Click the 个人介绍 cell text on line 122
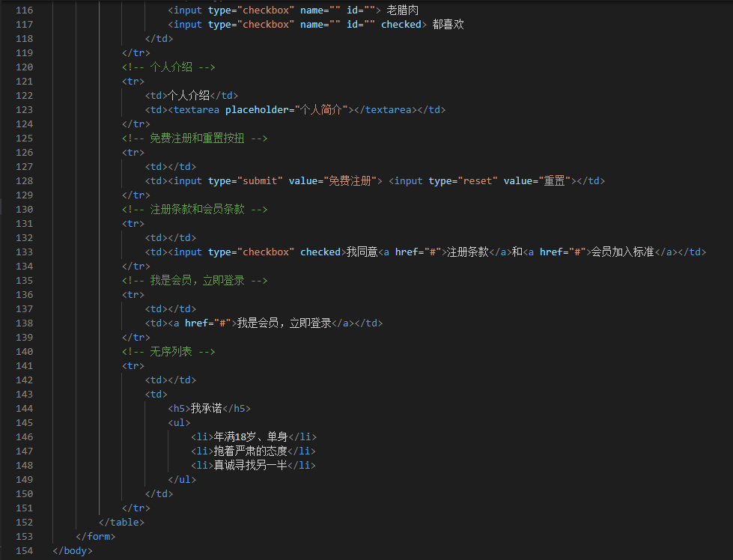Viewport: 733px width, 560px height. click(189, 95)
